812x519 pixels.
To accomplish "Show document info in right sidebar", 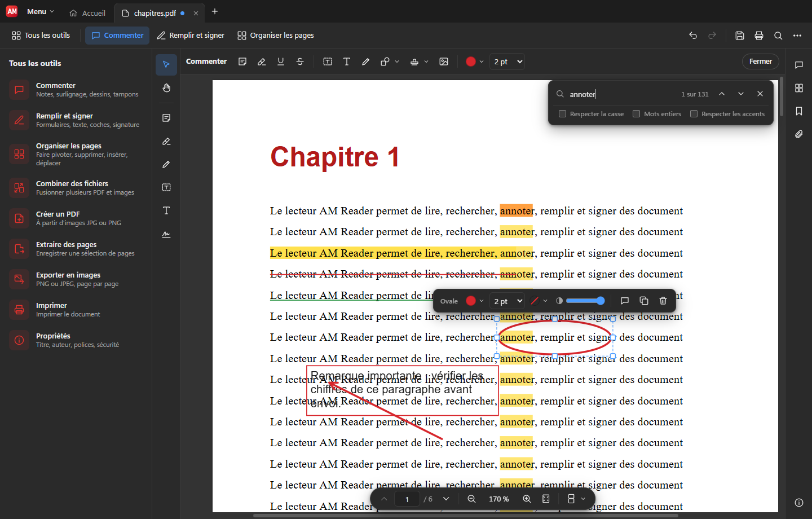I will pos(799,503).
